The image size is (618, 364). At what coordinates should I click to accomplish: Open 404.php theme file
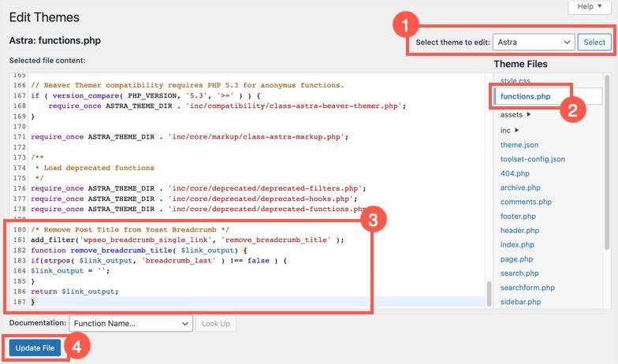pos(515,173)
